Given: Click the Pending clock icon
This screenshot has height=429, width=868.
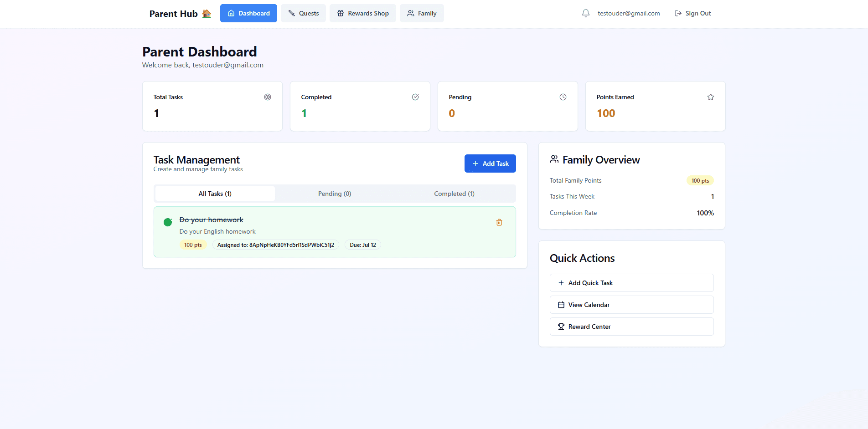Looking at the screenshot, I should (563, 97).
